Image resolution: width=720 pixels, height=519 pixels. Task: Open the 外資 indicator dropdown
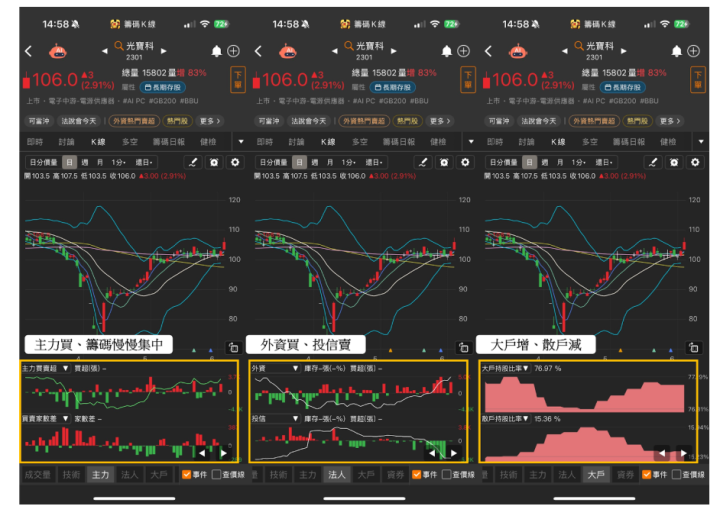(x=275, y=368)
